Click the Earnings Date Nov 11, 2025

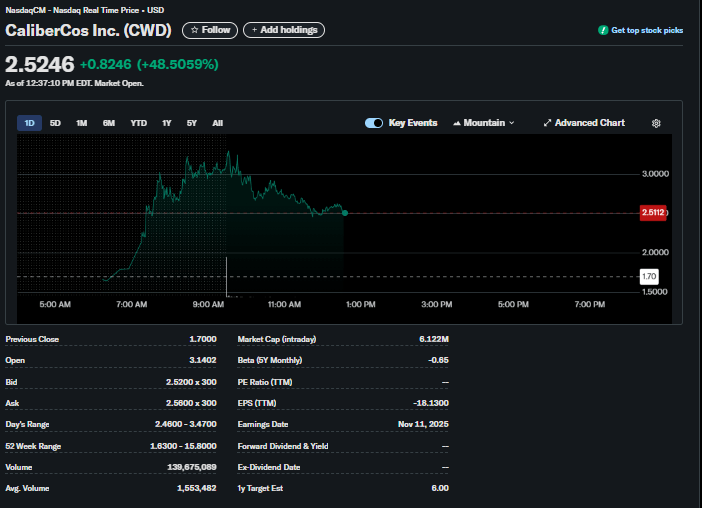click(x=423, y=424)
